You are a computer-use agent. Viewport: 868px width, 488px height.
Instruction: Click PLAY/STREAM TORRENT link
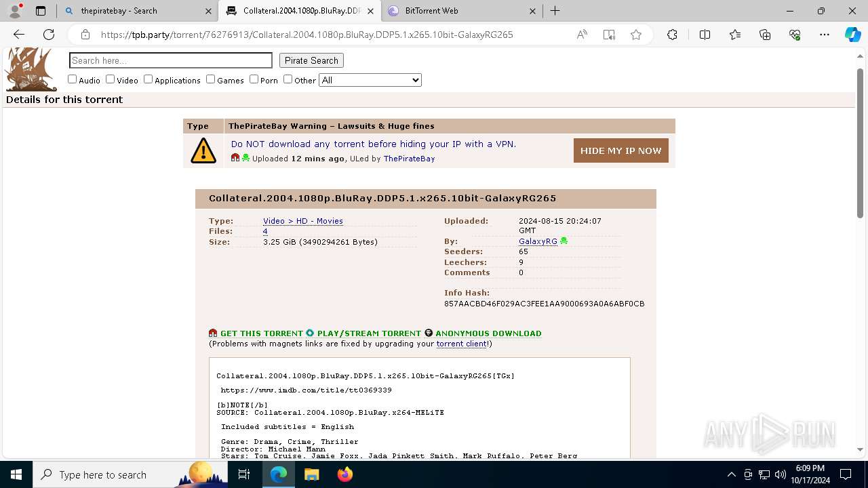369,333
